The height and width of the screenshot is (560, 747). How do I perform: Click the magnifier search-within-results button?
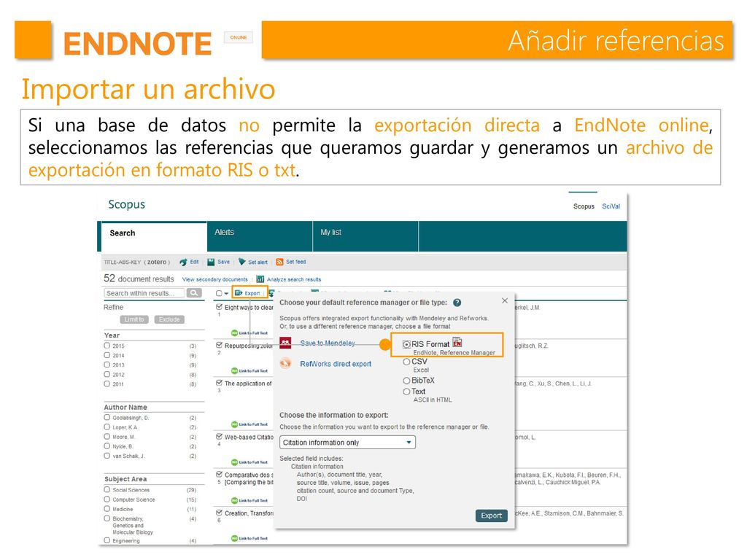194,293
